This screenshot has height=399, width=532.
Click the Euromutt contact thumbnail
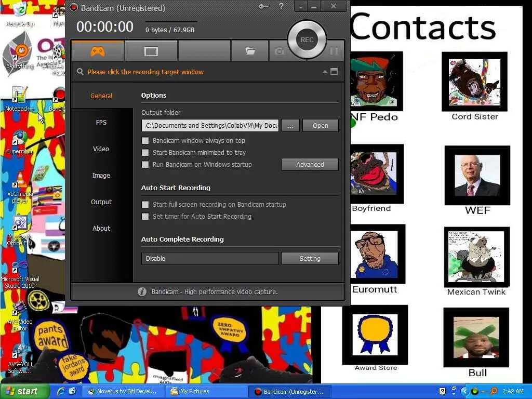click(378, 254)
